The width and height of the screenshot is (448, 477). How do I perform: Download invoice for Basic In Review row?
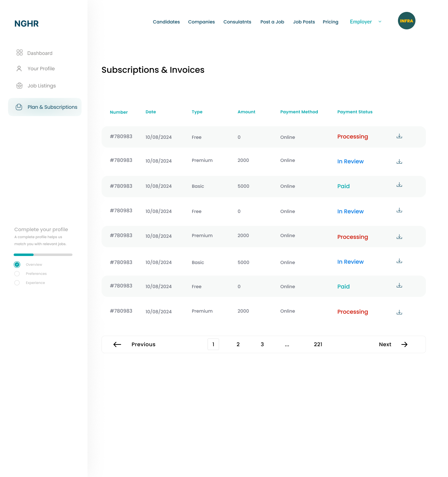click(399, 261)
